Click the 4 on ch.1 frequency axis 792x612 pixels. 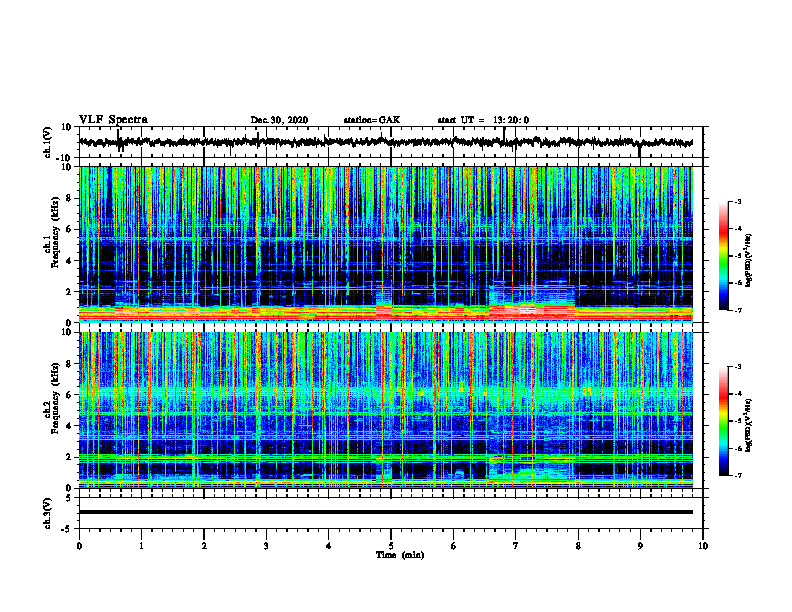[69, 261]
